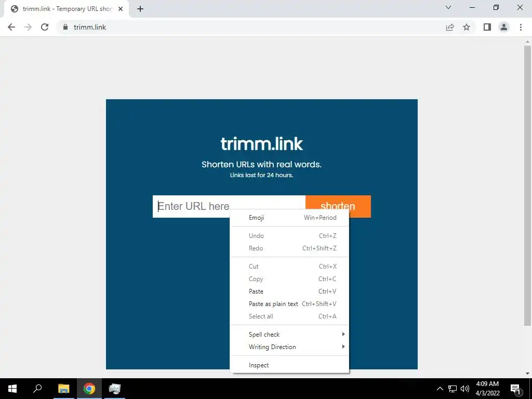
Task: Select the trimm.link browser tab
Action: [66, 9]
